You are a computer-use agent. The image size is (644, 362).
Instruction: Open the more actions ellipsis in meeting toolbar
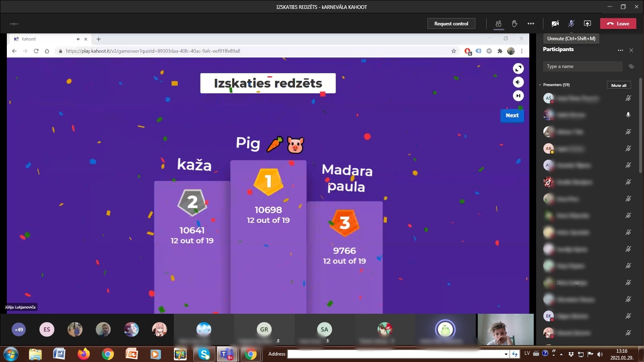pyautogui.click(x=531, y=24)
